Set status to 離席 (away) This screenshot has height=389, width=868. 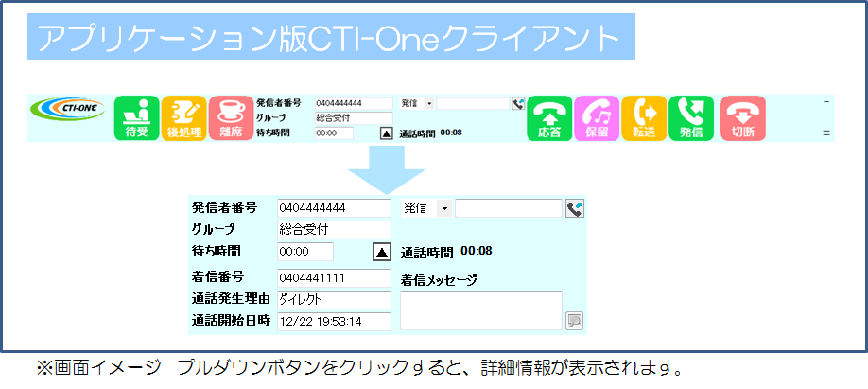tap(232, 118)
